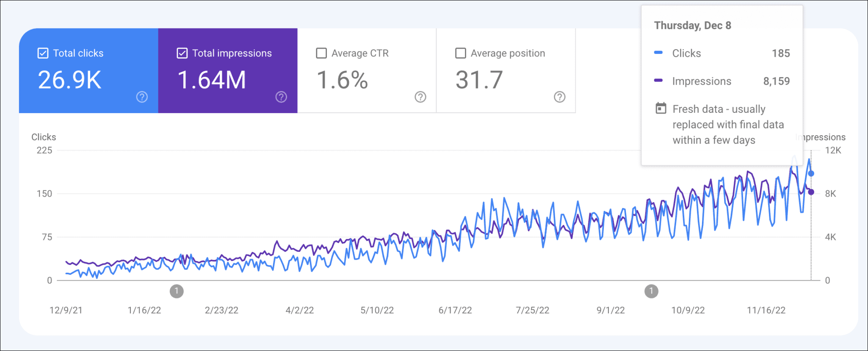Click the 1.6% average CTR figure
Image resolution: width=868 pixels, height=351 pixels.
342,80
